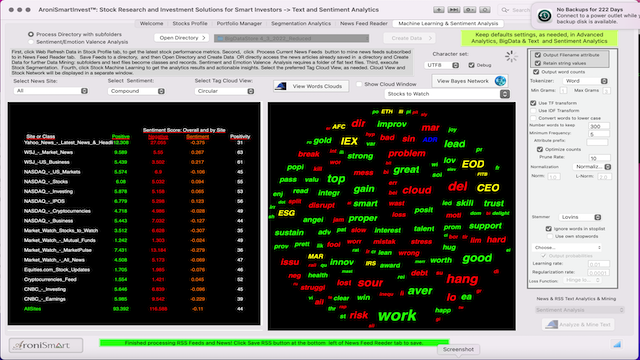This screenshot has width=640, height=360.
Task: Click the AllSites total row label
Action: 32,309
